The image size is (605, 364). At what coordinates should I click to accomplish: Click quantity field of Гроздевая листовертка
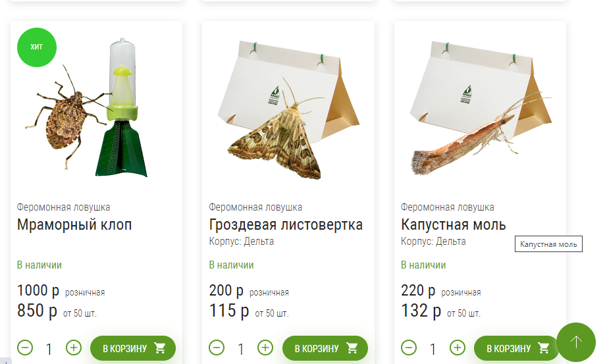241,350
